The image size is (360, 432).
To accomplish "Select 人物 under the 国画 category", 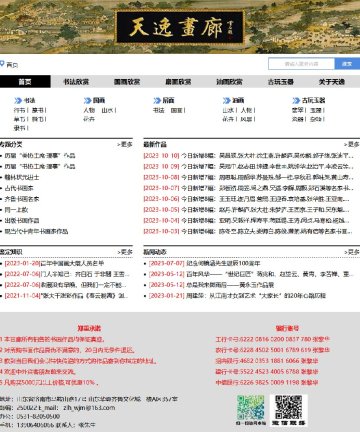I will tap(89, 110).
